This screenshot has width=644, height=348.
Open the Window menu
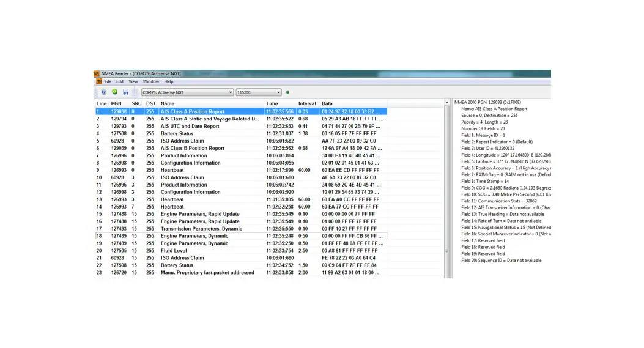click(x=150, y=81)
